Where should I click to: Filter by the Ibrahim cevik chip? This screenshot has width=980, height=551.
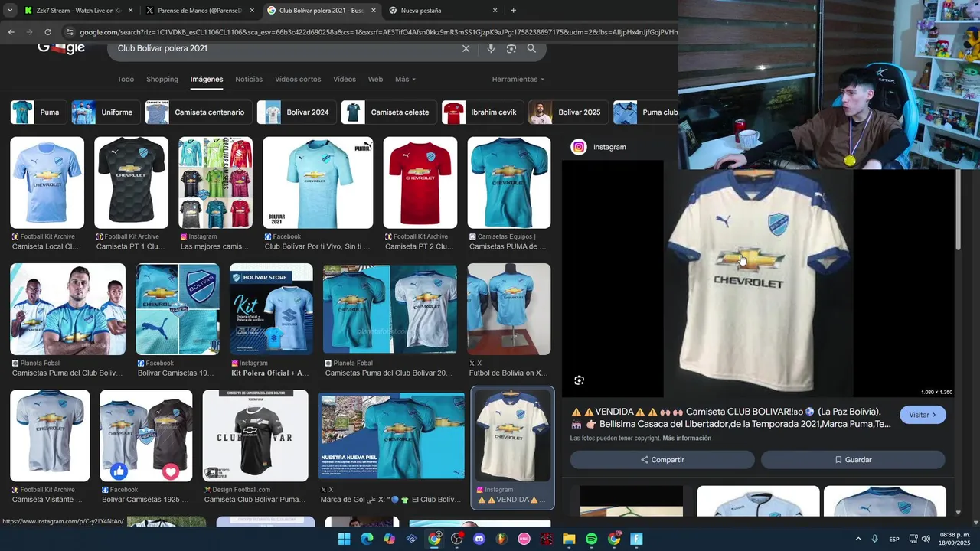(482, 112)
